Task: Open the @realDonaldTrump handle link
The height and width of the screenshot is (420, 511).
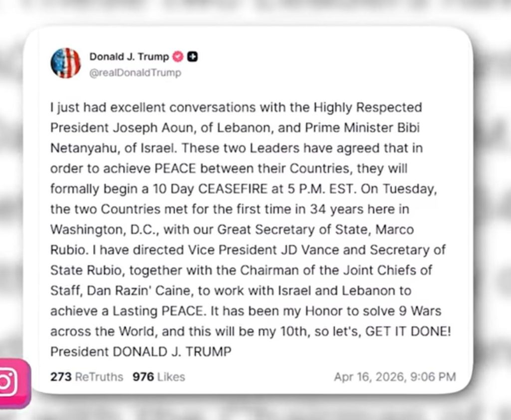Action: (x=135, y=73)
